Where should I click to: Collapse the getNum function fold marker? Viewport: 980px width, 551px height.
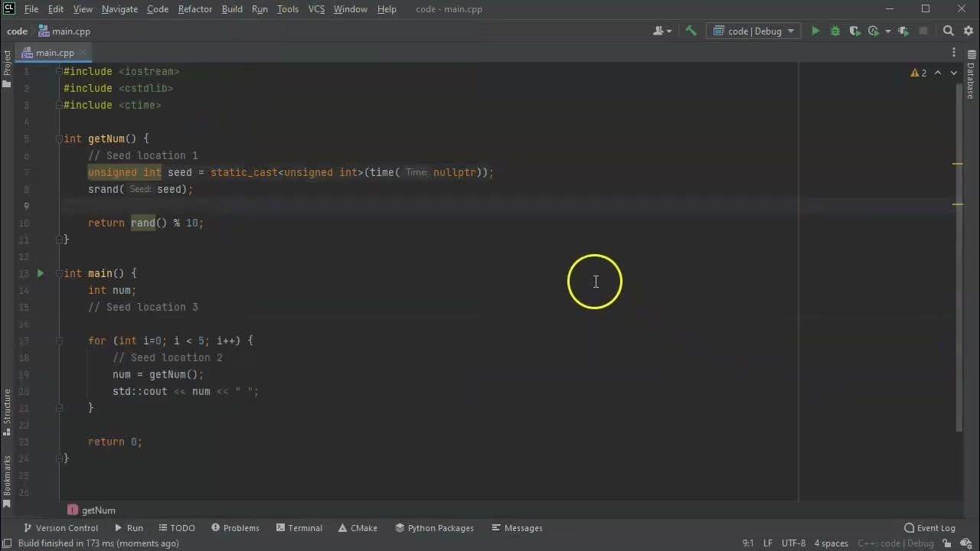[x=59, y=139]
